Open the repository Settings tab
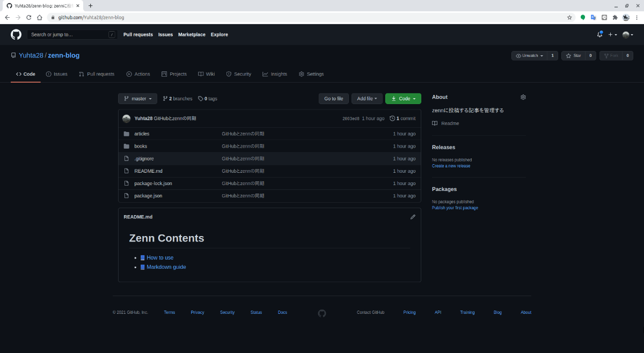This screenshot has height=353, width=644. coord(311,74)
